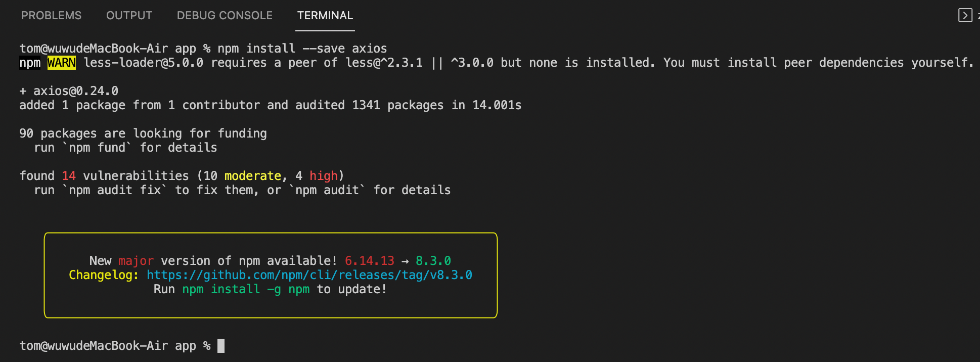980x362 pixels.
Task: Click the red 14 vulnerabilities count
Action: click(x=69, y=176)
